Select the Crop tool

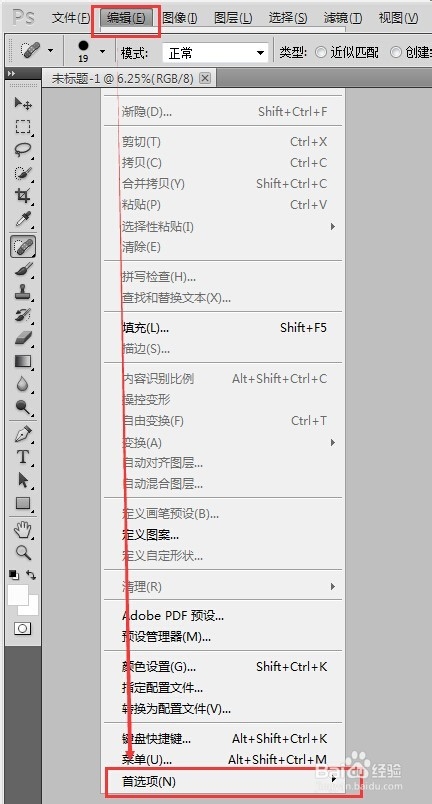click(x=23, y=196)
